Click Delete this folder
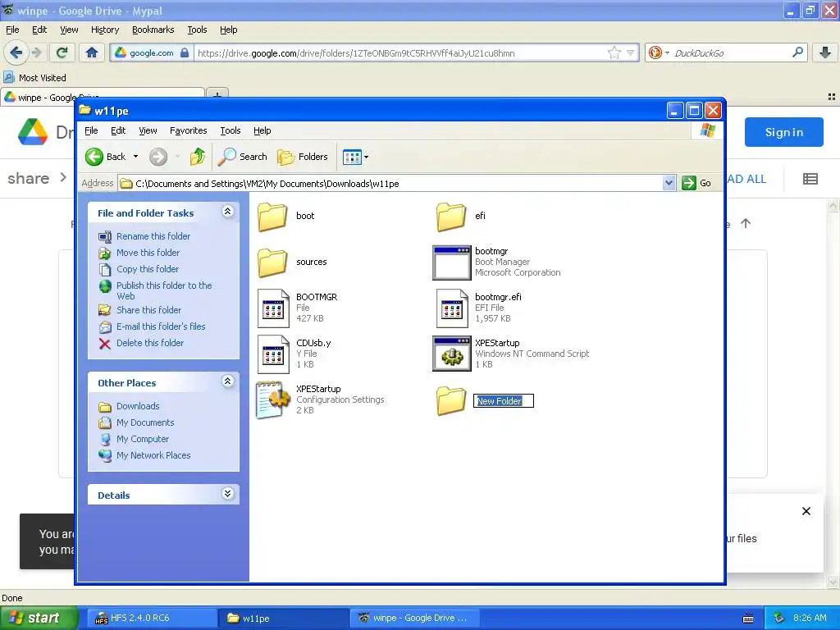Image resolution: width=840 pixels, height=630 pixels. 150,344
